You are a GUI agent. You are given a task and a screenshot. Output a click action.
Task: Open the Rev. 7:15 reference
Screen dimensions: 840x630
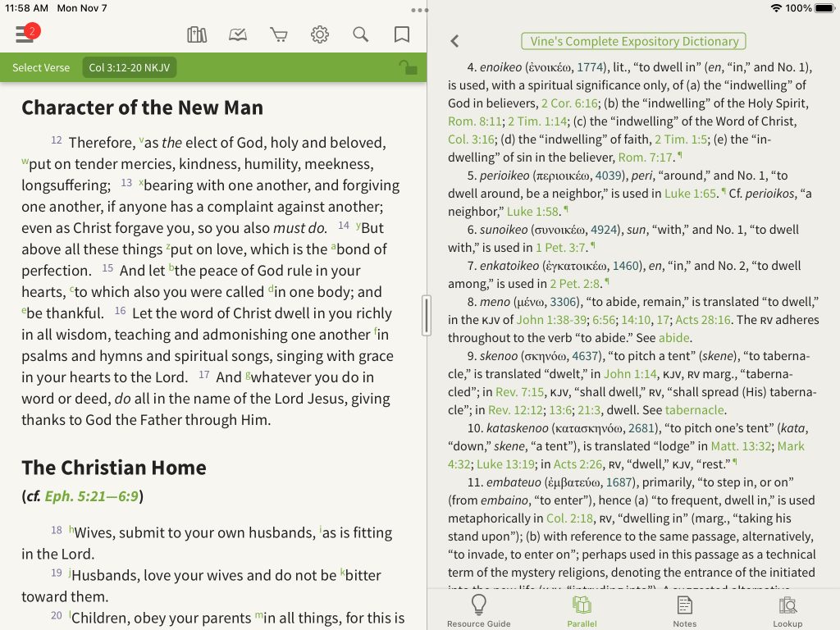[x=519, y=392]
